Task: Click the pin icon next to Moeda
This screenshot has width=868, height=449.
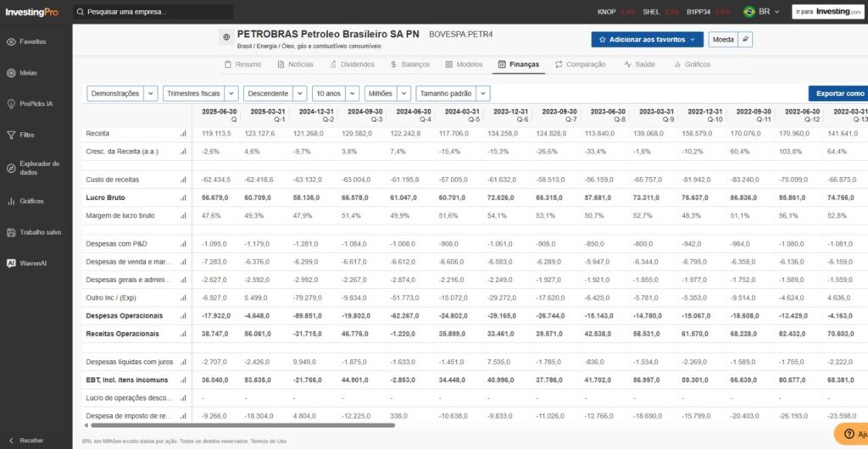Action: click(746, 39)
